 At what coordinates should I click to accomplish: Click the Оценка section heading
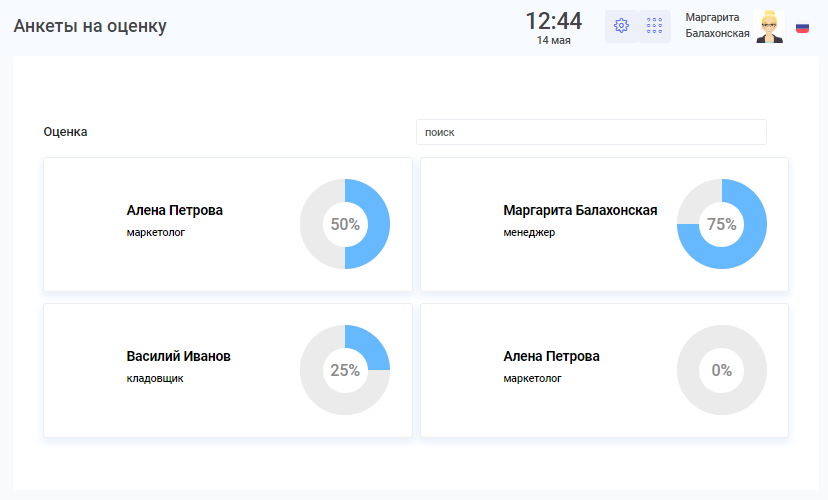[66, 132]
